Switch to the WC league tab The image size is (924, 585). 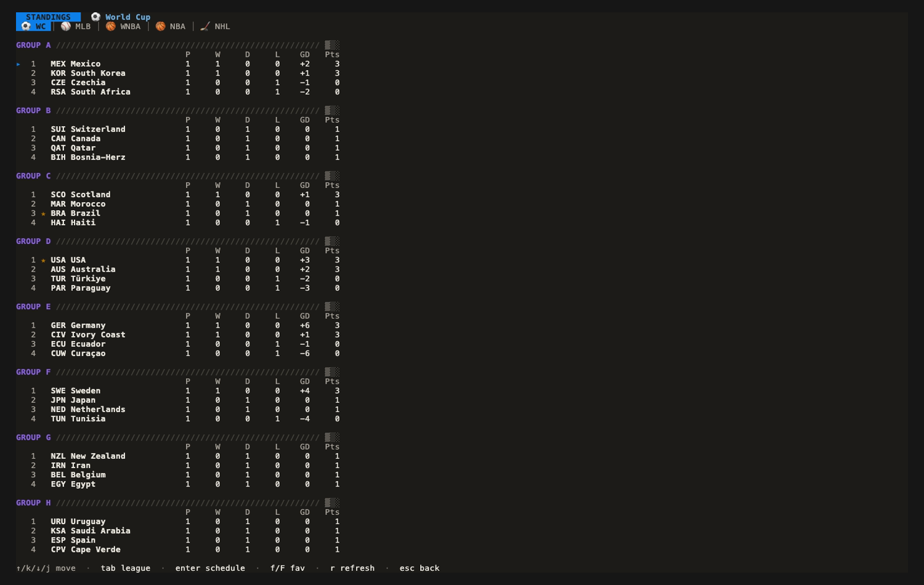(34, 26)
